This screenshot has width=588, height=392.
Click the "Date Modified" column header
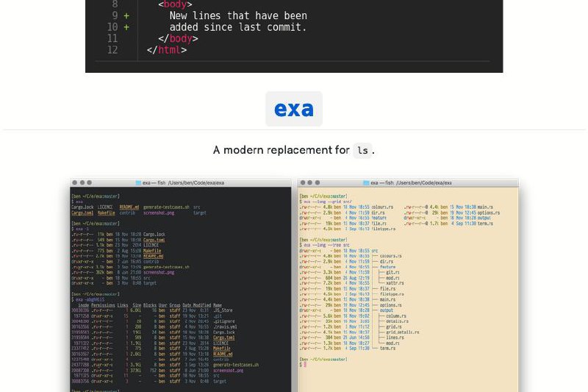click(x=196, y=305)
